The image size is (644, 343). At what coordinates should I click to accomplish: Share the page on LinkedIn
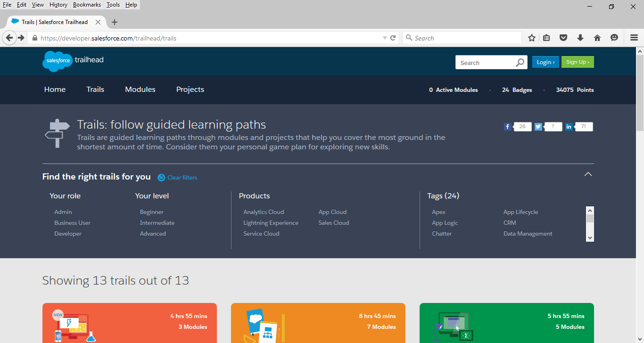569,127
